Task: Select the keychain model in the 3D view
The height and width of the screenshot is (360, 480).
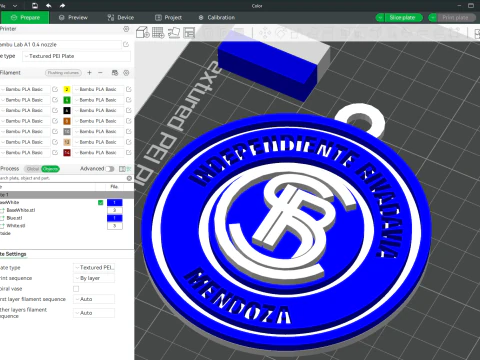Action: pyautogui.click(x=287, y=230)
